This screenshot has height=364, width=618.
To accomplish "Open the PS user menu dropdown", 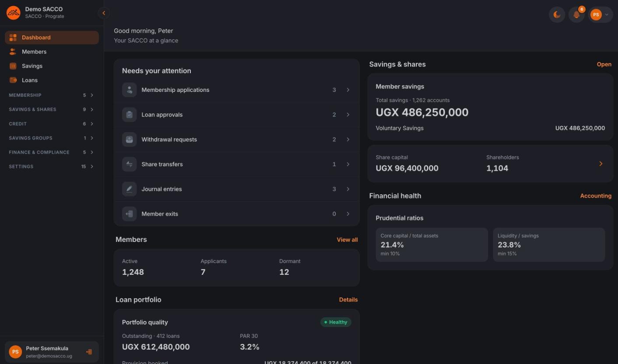I will pos(600,15).
